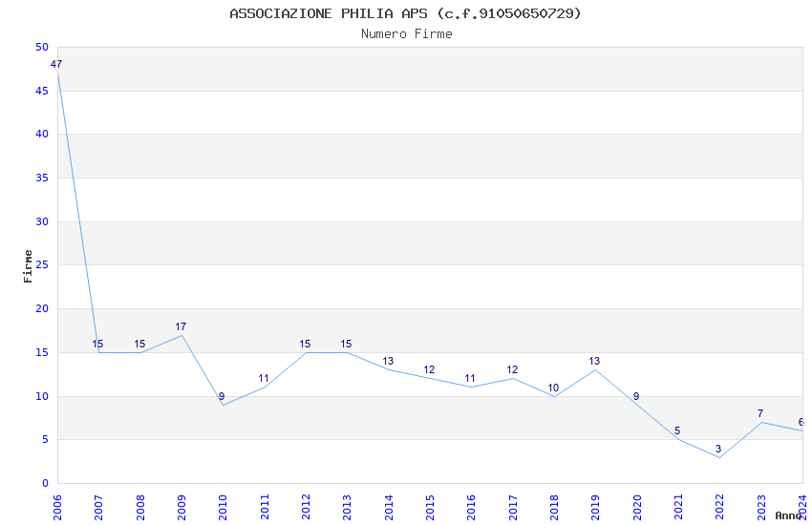812x525 pixels.
Task: Click the year 2014 on the x-axis
Action: coord(389,508)
